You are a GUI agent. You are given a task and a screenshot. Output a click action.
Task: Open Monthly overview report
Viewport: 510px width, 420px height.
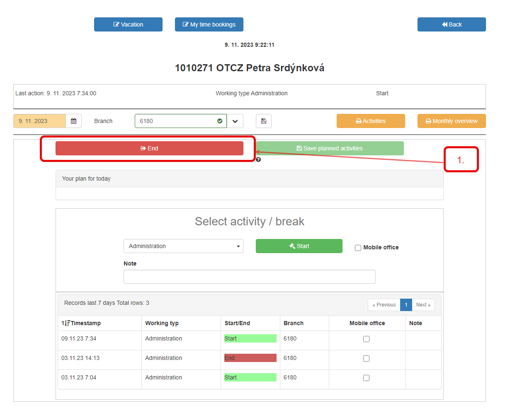pyautogui.click(x=452, y=121)
